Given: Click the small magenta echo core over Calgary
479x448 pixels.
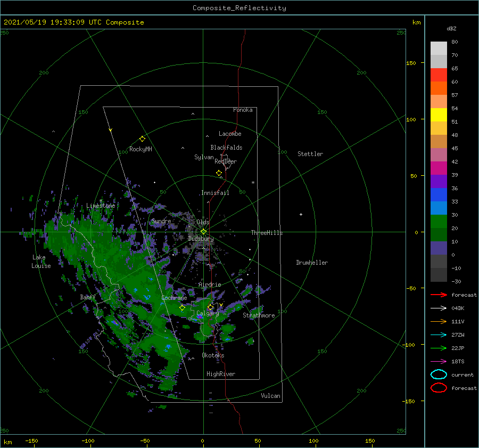Looking at the screenshot, I should click(x=200, y=317).
